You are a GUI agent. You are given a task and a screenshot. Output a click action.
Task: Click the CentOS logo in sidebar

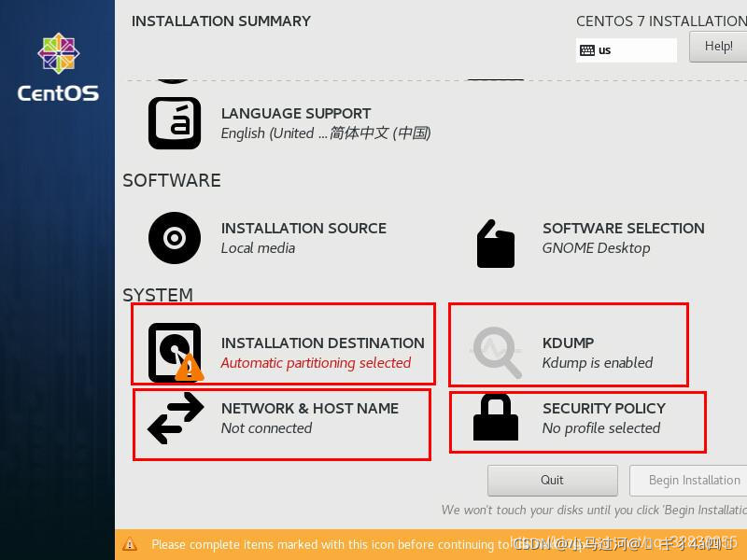(x=58, y=67)
